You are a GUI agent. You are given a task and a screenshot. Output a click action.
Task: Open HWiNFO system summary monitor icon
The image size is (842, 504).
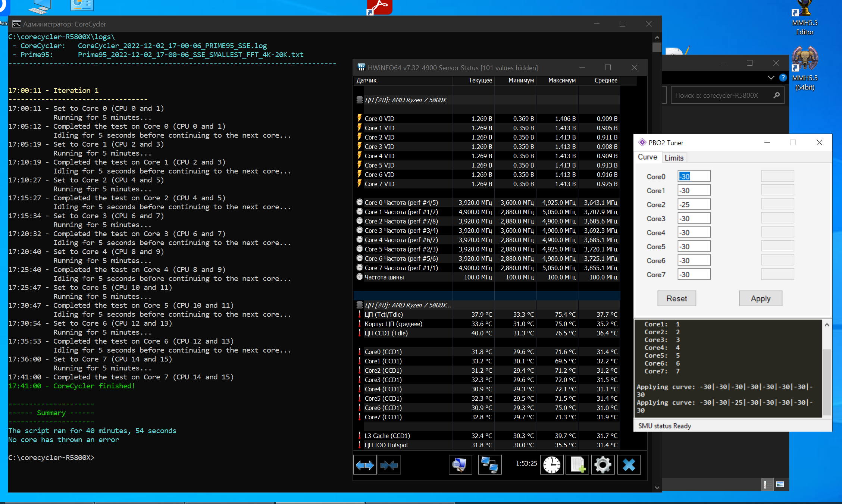pos(460,465)
